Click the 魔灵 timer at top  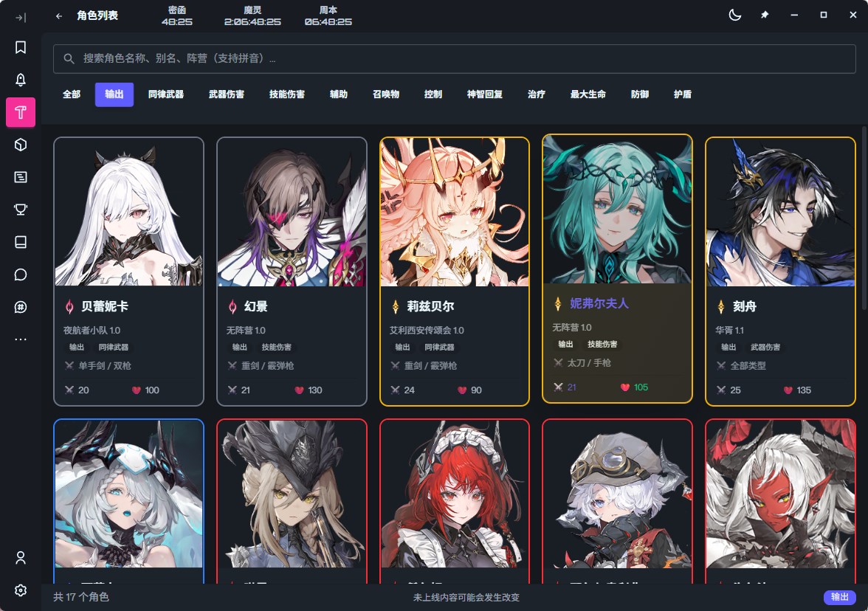252,16
